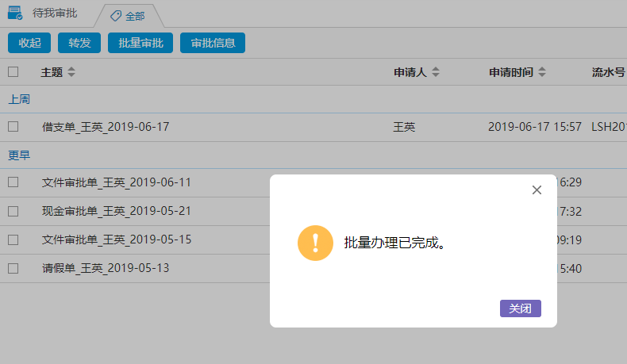
Task: Open 审批信息 button
Action: tap(213, 43)
